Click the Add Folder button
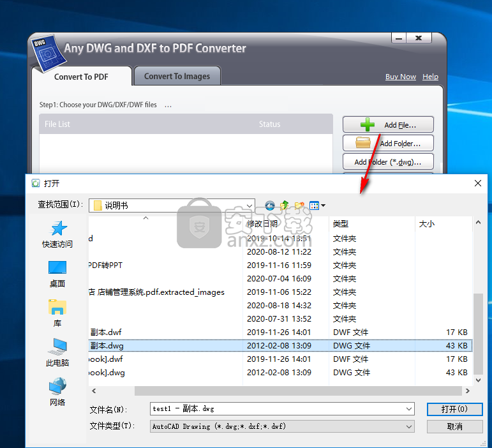This screenshot has width=492, height=448. pyautogui.click(x=388, y=144)
